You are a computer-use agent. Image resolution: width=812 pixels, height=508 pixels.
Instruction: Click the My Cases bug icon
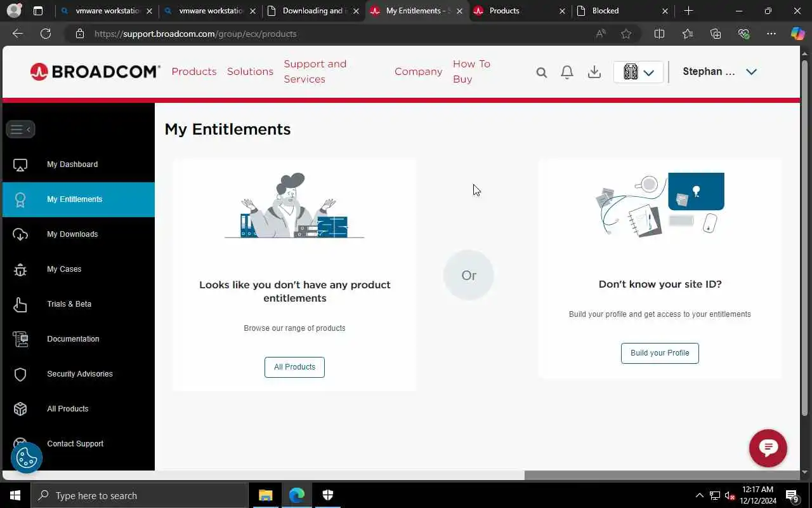20,270
